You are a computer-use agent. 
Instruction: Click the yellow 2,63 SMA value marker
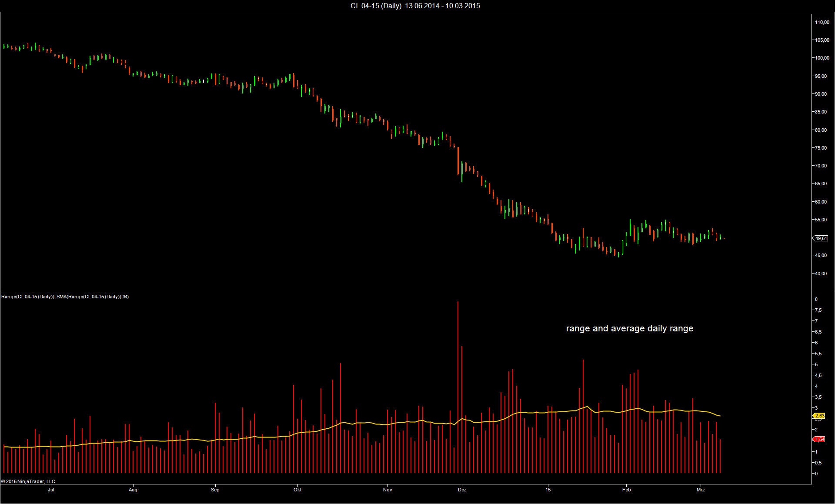819,416
